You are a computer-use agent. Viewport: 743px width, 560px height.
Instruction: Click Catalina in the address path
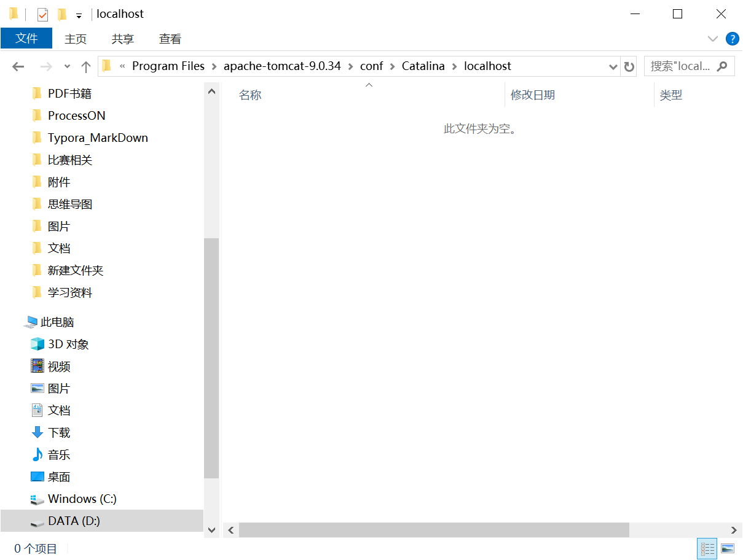423,66
